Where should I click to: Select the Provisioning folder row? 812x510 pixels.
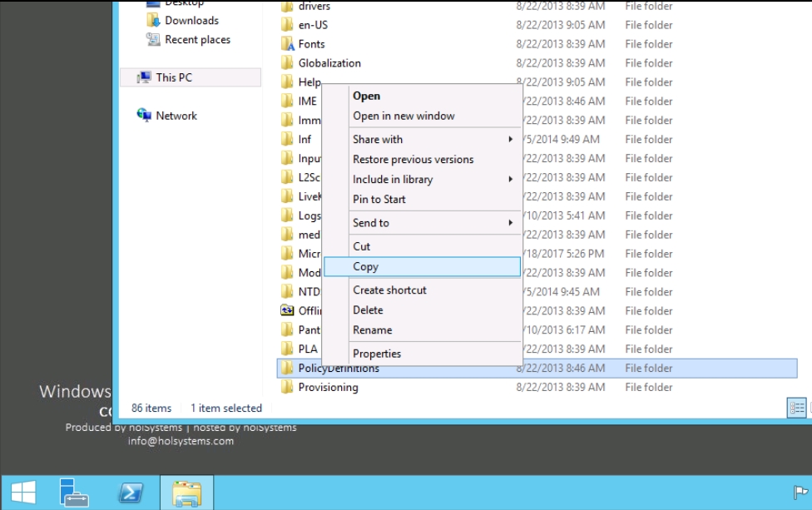[x=328, y=388]
